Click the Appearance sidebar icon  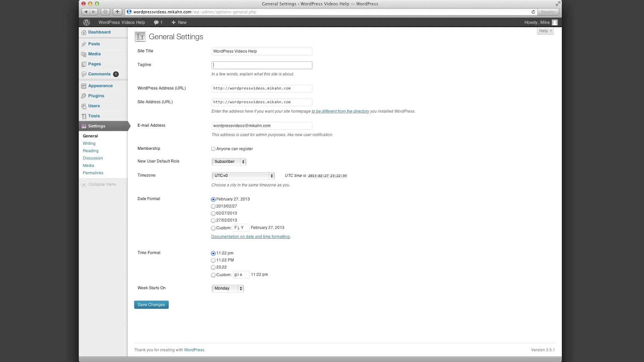(84, 85)
